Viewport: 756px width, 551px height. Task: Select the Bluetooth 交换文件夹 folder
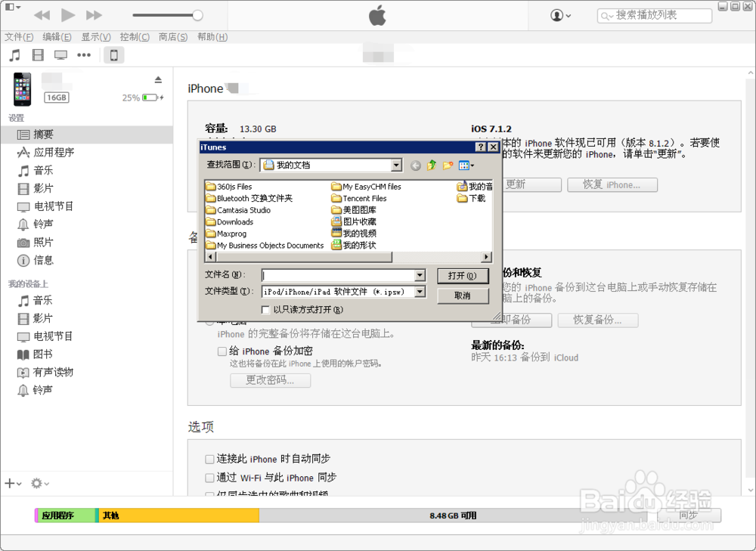click(x=249, y=198)
